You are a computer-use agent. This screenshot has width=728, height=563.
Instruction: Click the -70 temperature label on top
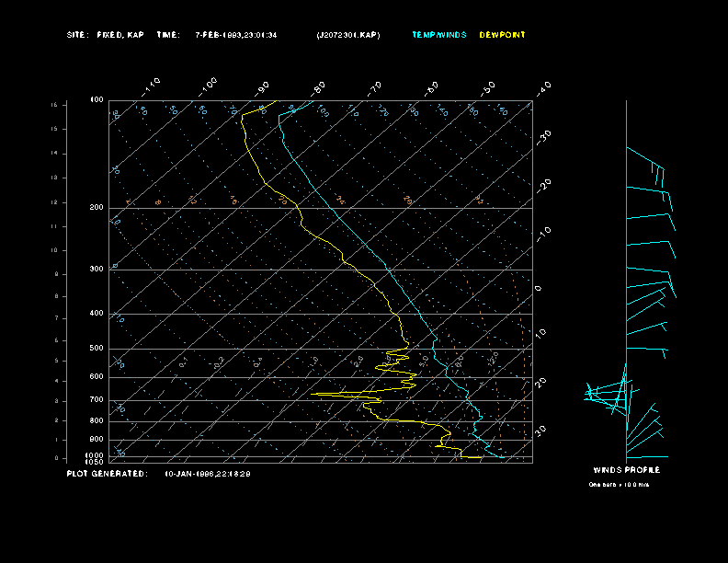point(374,88)
